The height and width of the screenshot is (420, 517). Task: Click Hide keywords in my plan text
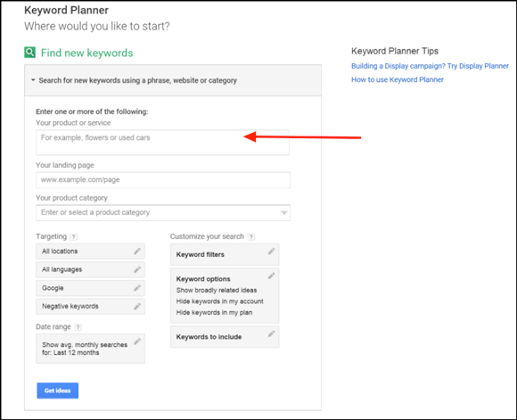[214, 312]
